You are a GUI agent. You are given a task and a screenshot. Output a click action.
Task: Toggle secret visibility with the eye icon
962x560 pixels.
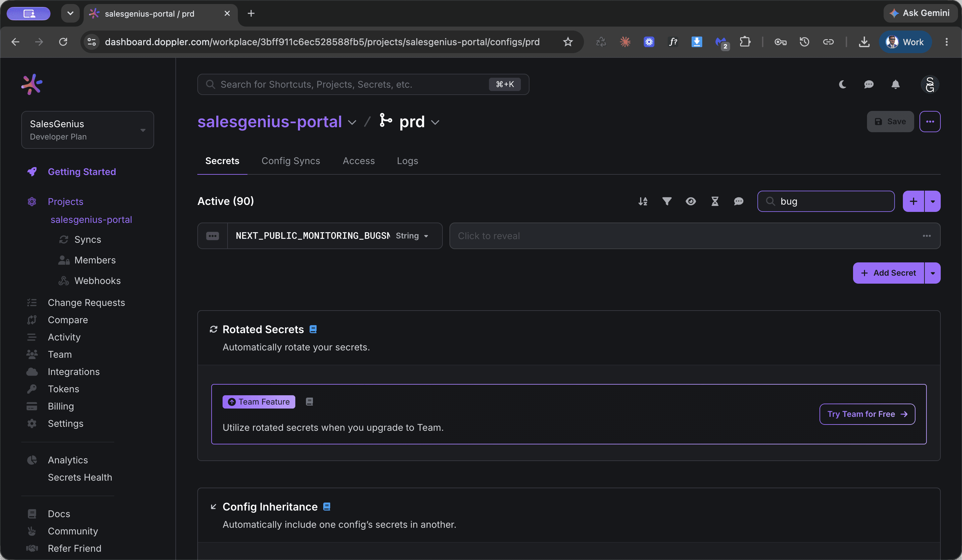click(691, 201)
